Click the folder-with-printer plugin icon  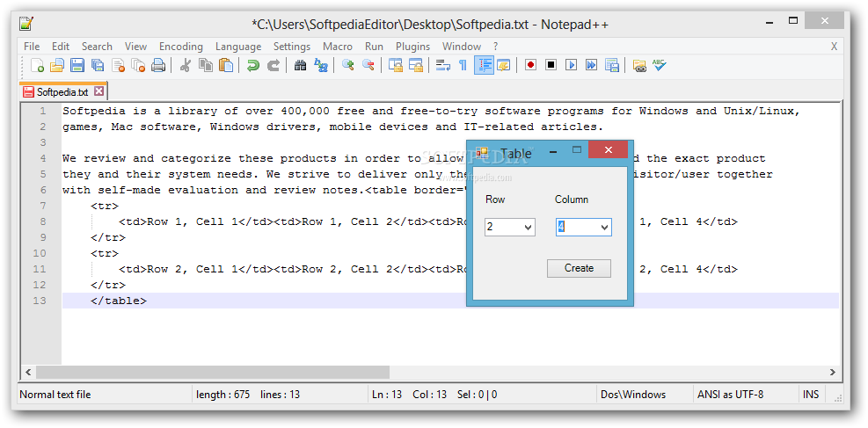pyautogui.click(x=639, y=65)
